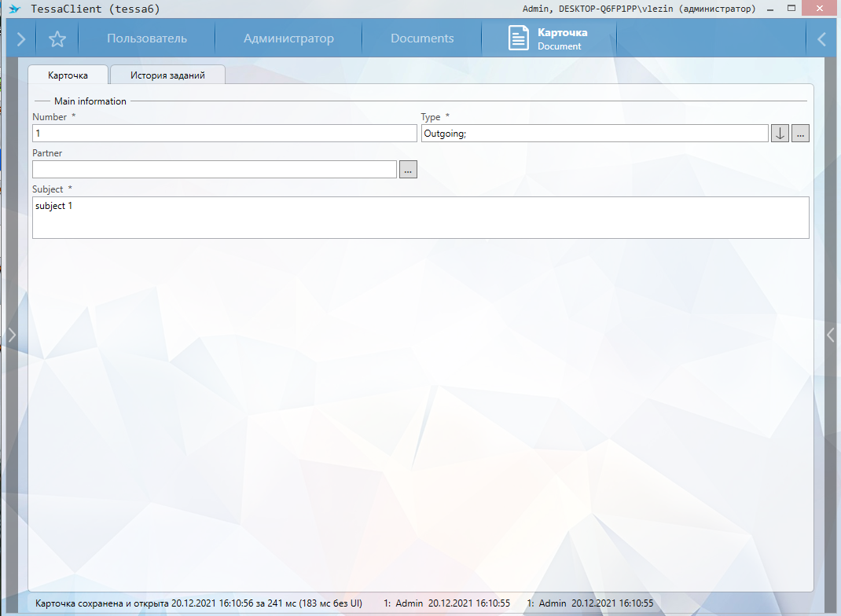Viewport: 841px width, 616px height.
Task: Go to the Documents tab
Action: [422, 38]
